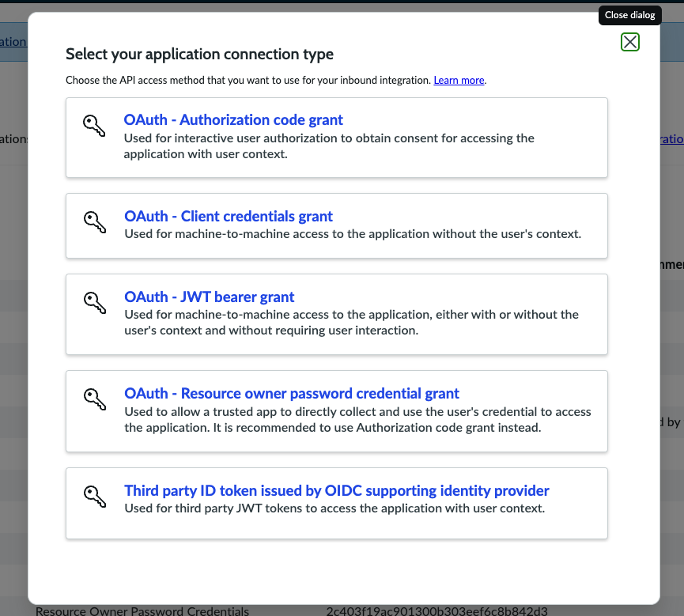Click the key icon beside Resource owner password grant
This screenshot has width=684, height=616.
pyautogui.click(x=94, y=399)
